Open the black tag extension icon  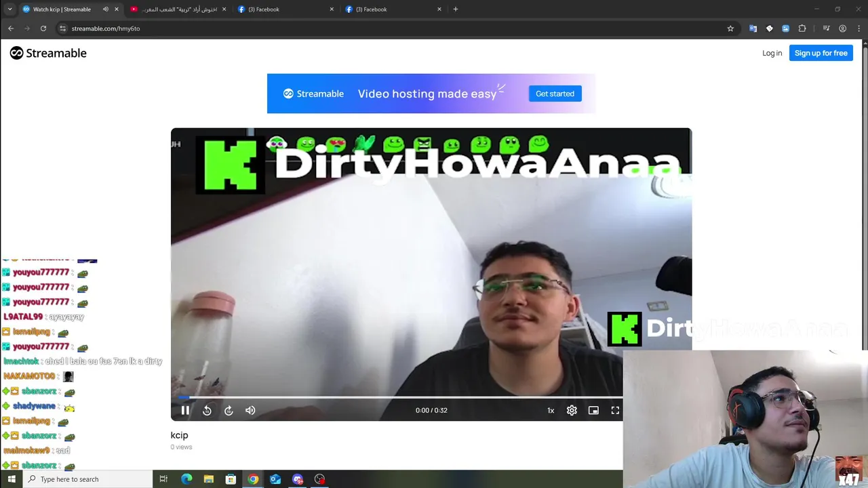coord(769,28)
